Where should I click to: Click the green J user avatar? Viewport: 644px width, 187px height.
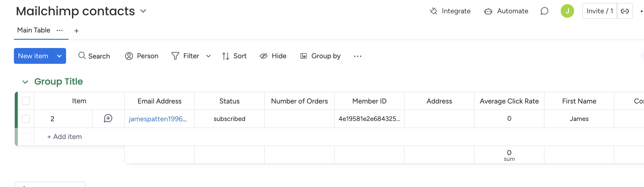pyautogui.click(x=567, y=11)
